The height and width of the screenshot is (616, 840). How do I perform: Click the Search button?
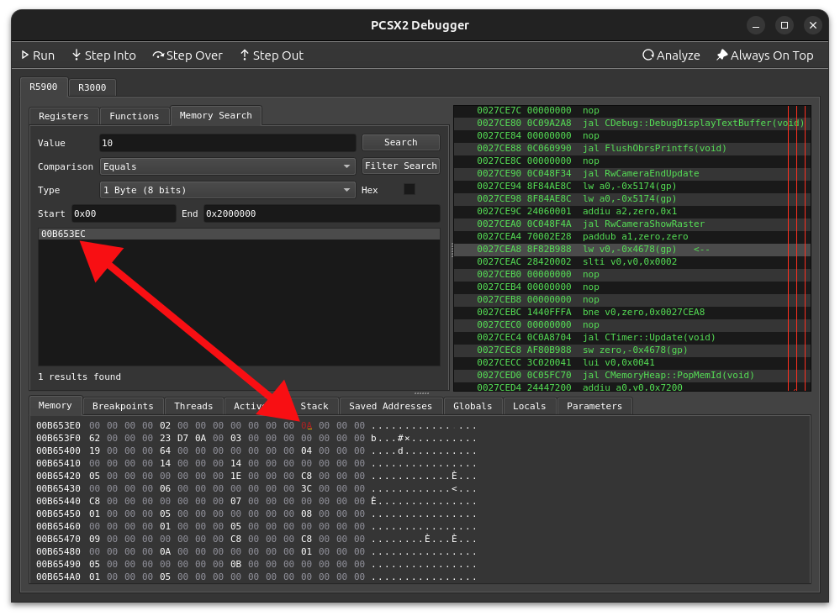tap(401, 142)
